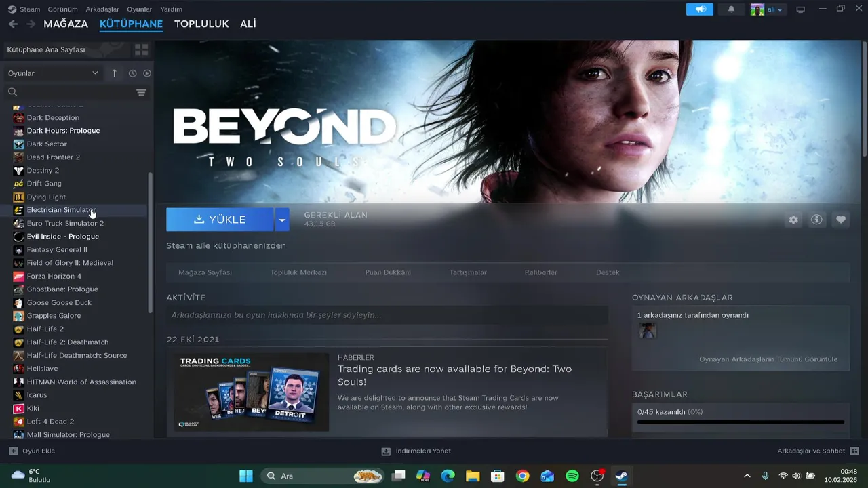Image resolution: width=868 pixels, height=488 pixels.
Task: Select Goose Goose Duck
Action: click(59, 302)
